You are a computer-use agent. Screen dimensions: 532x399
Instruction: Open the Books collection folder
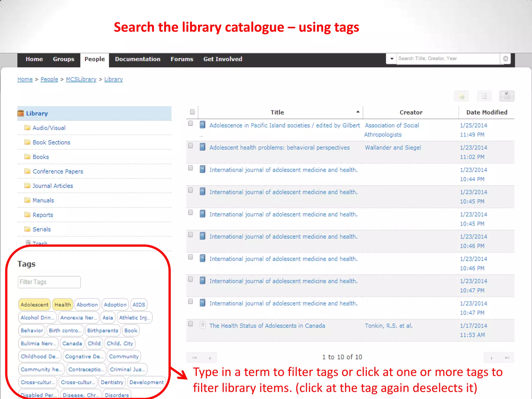click(x=41, y=157)
